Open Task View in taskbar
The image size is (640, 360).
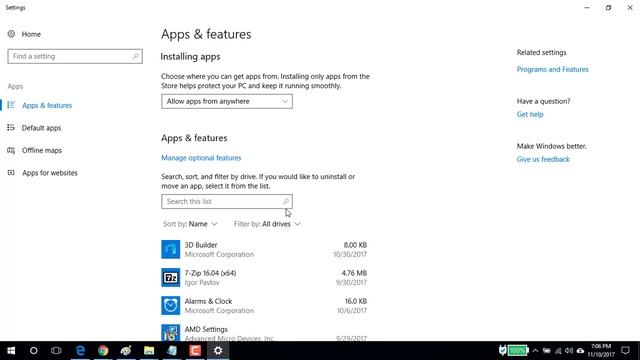[x=56, y=351]
